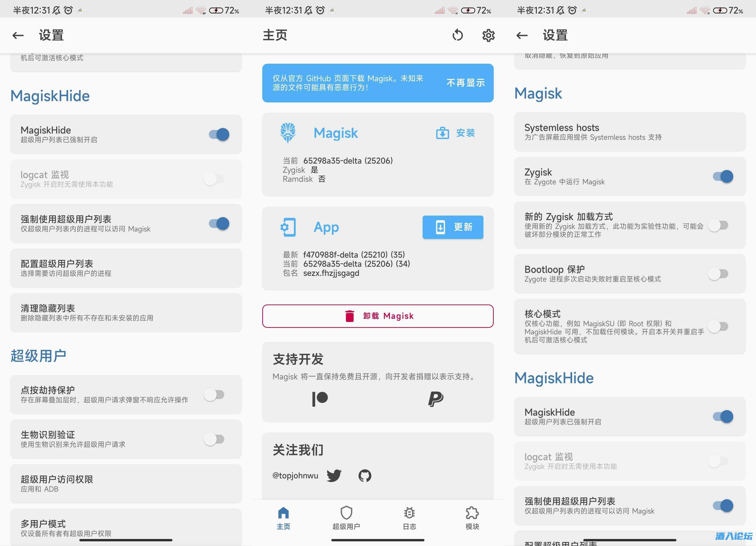Click the refresh icon next to the gear
Viewport: 756px width, 546px height.
[x=458, y=35]
